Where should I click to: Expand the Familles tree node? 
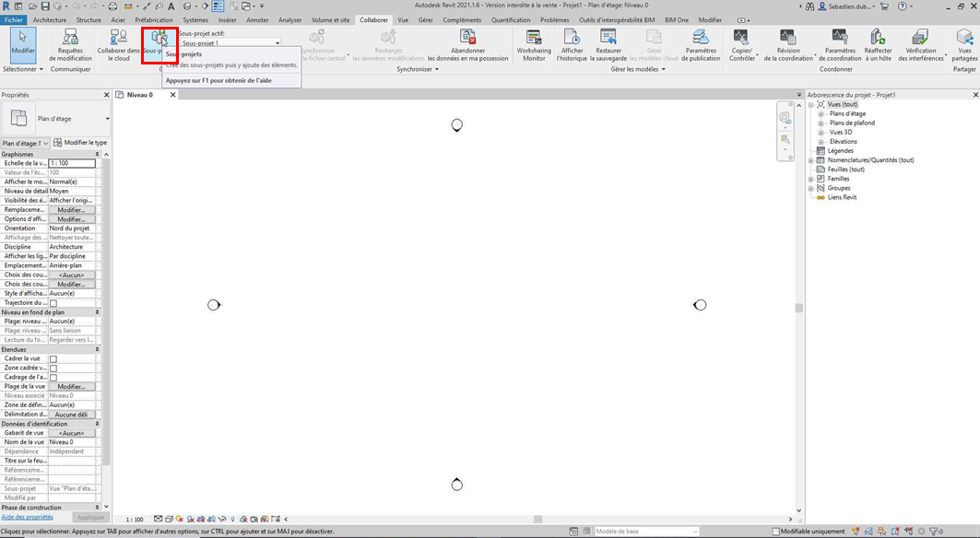click(x=811, y=179)
